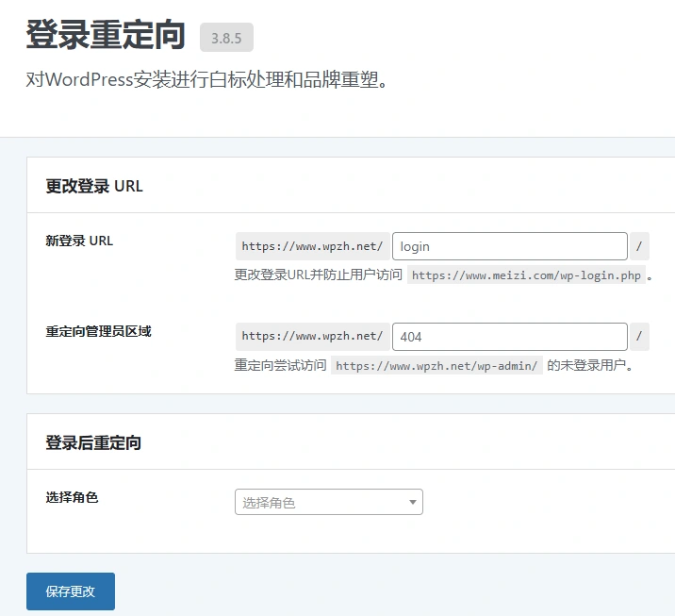Click the 保存更改 save button
This screenshot has height=616, width=675.
[71, 591]
